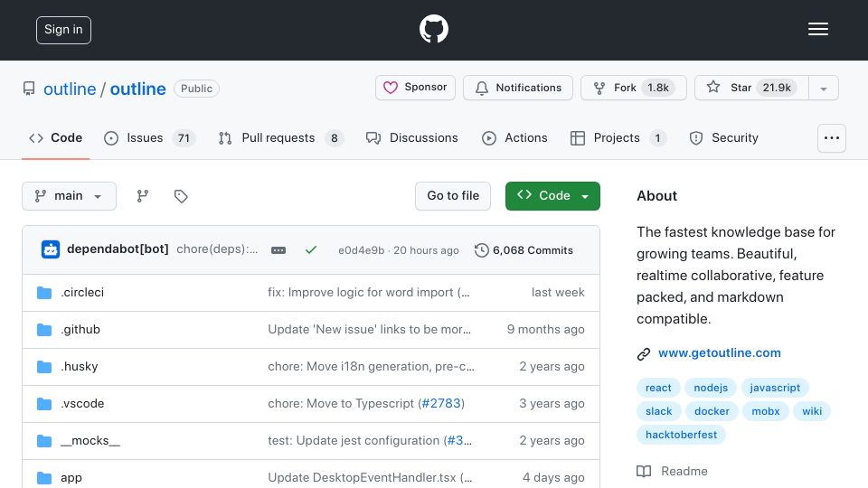View tags via the tag icon
Screen dimensions: 868x488
pyautogui.click(x=181, y=196)
